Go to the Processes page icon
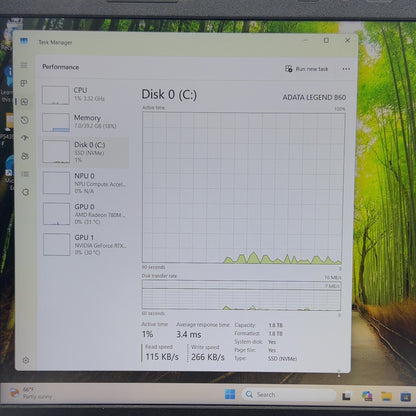This screenshot has width=416, height=416. click(24, 83)
